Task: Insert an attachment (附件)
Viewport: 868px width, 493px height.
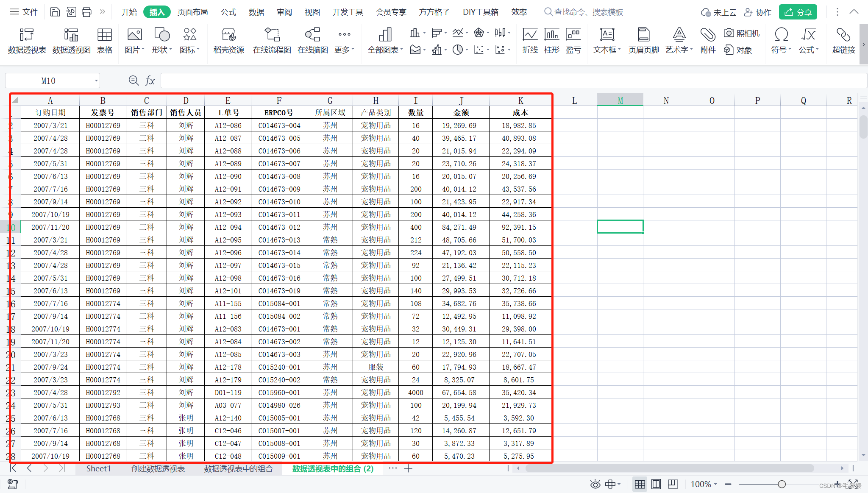Action: pyautogui.click(x=708, y=41)
